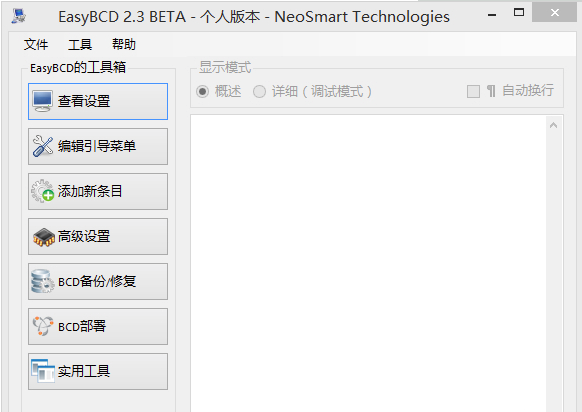Maximize the EasyBCD window
Screen dimensions: 582x412
point(519,13)
